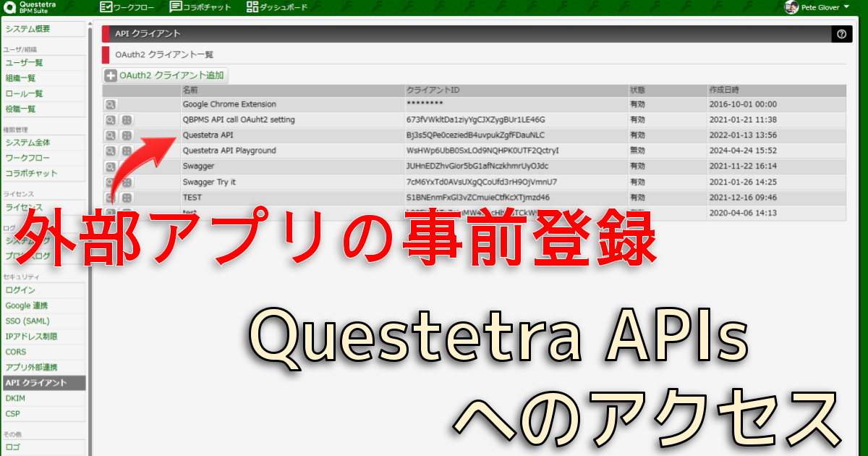
Task: Click client ID 673fVWkltDa1ziyYgCJXZygBUr1LE46G
Action: [476, 120]
